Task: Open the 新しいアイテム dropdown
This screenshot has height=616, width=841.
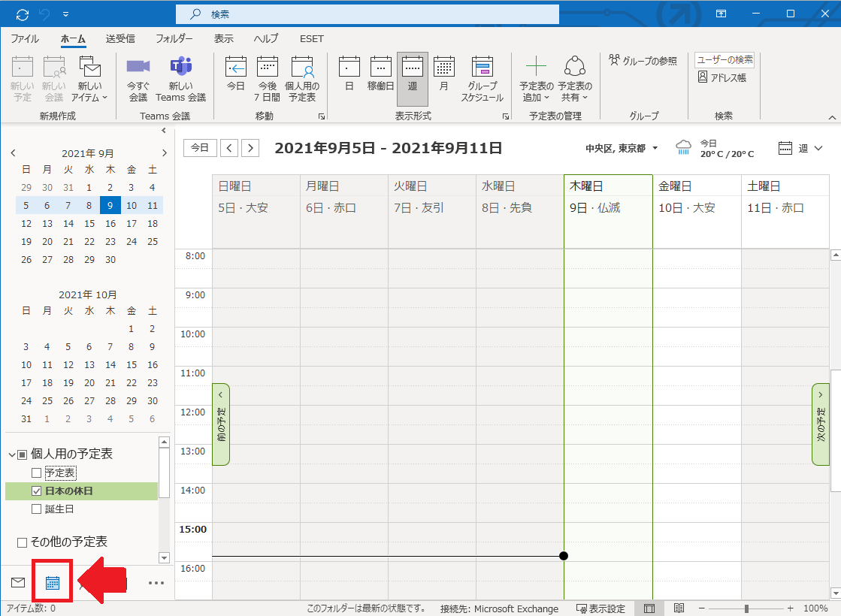Action: (x=89, y=79)
